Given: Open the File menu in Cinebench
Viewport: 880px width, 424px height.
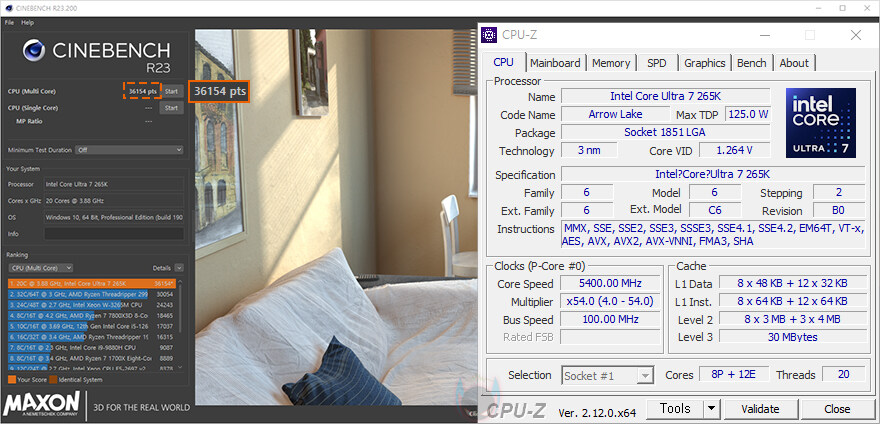Looking at the screenshot, I should [x=10, y=22].
